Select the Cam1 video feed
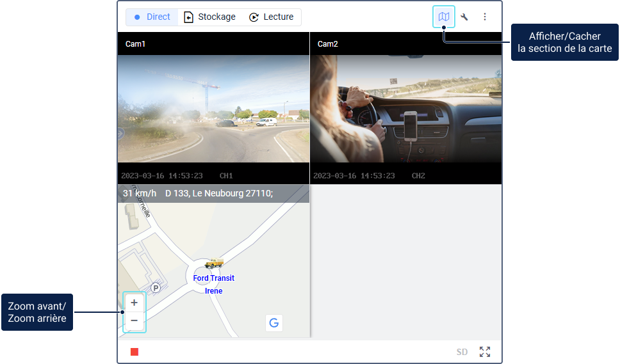Screen dimensions: 620x364 [x=213, y=109]
